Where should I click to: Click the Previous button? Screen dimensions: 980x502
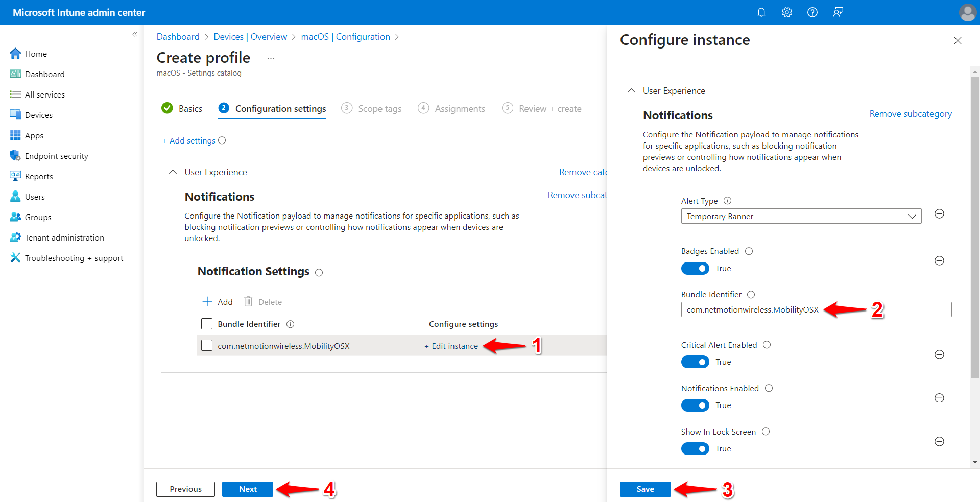[x=185, y=489]
